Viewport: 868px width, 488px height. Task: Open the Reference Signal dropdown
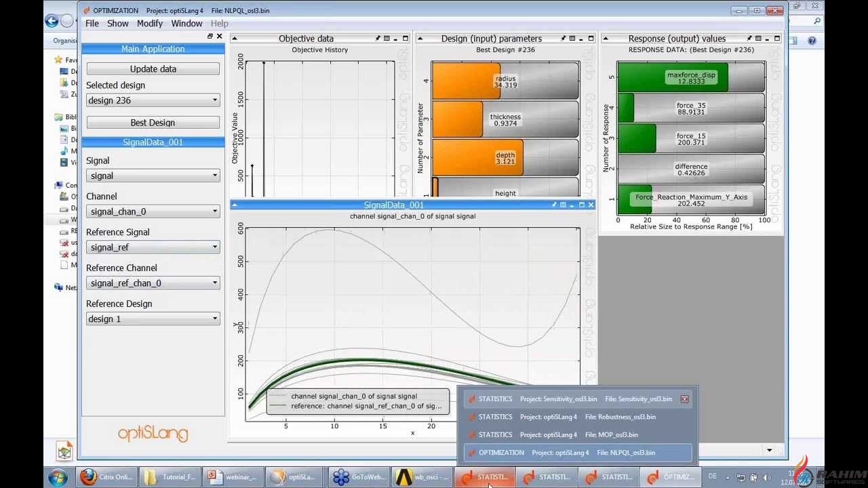tap(153, 247)
